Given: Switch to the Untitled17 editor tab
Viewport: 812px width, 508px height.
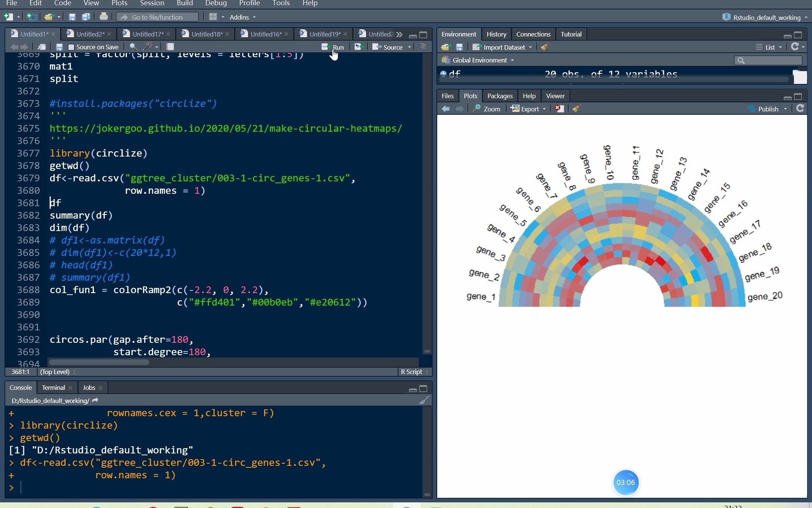Looking at the screenshot, I should [147, 34].
